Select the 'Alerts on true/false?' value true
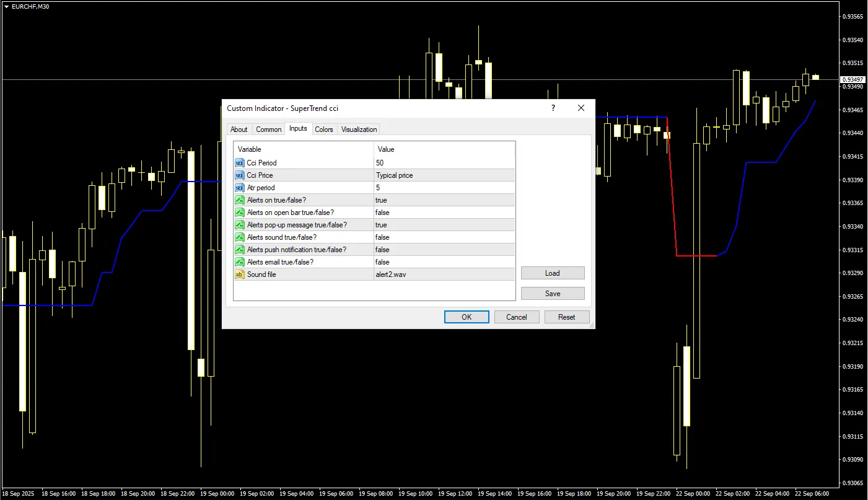Screen dimensions: 868x500 (x=444, y=200)
